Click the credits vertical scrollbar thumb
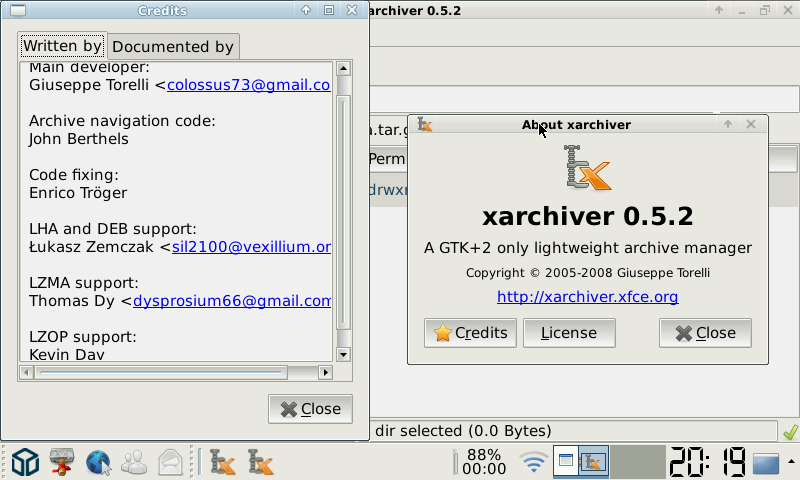 343,213
